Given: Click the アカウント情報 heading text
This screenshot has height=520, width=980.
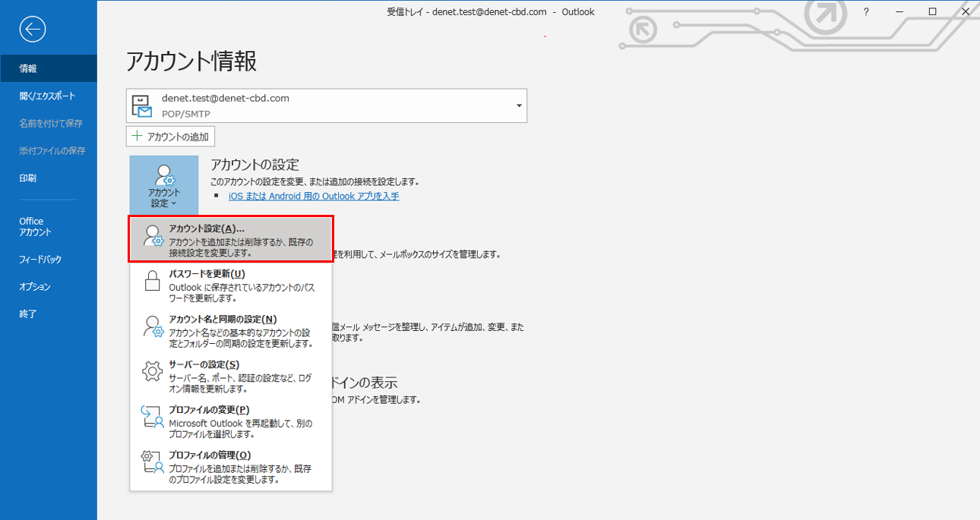Looking at the screenshot, I should tap(191, 61).
